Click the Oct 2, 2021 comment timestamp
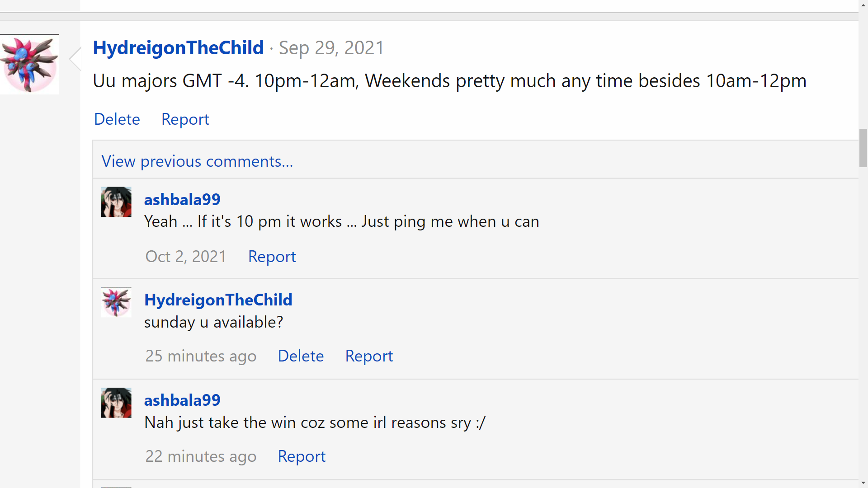868x488 pixels. pyautogui.click(x=186, y=257)
